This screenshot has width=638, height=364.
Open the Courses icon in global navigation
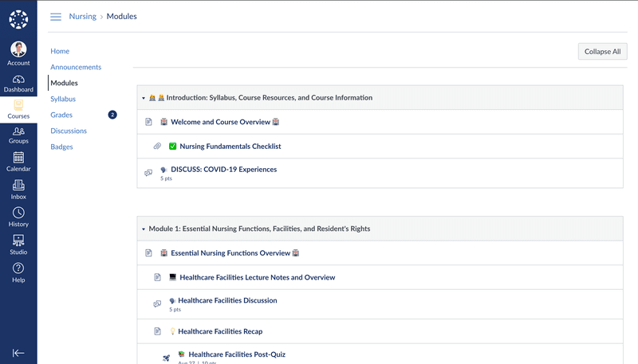pyautogui.click(x=18, y=105)
